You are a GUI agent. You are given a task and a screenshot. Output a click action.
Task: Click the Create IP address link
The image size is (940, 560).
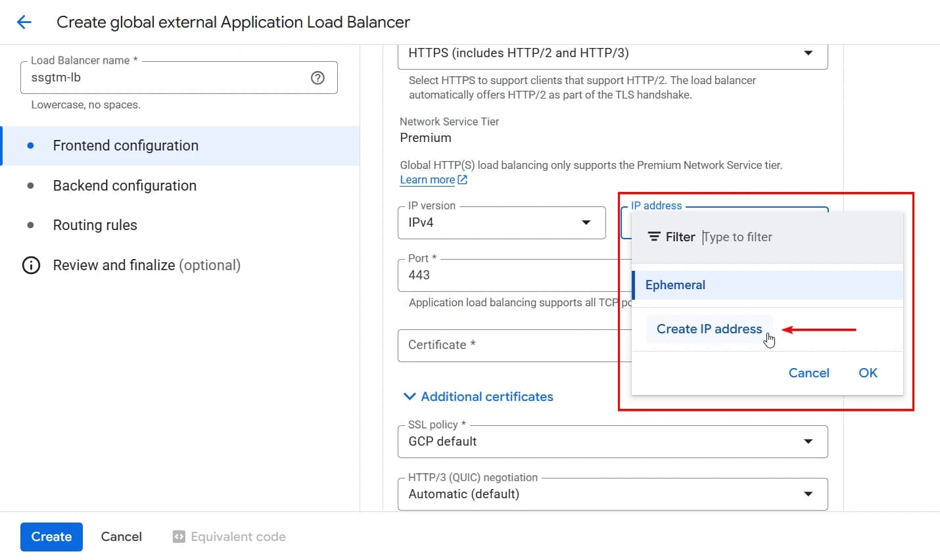[708, 329]
